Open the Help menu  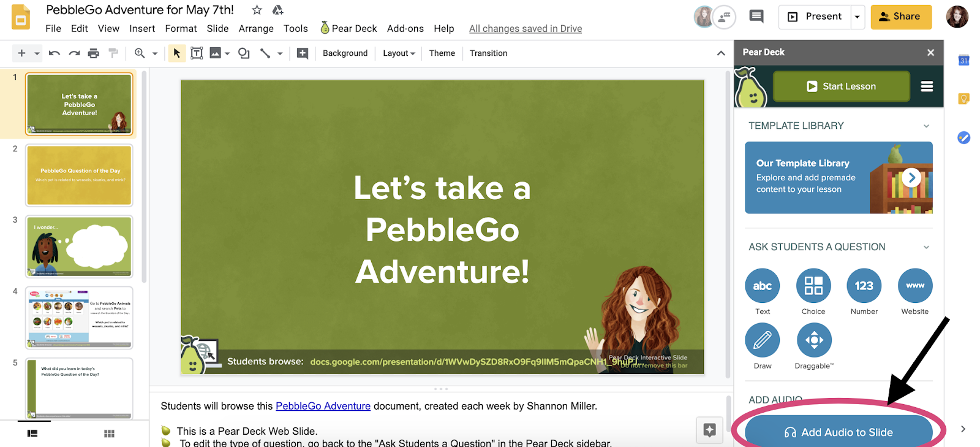pyautogui.click(x=444, y=28)
